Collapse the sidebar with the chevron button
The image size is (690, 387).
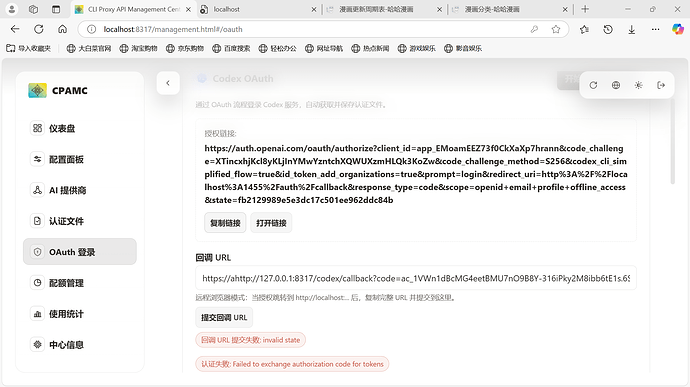[168, 83]
